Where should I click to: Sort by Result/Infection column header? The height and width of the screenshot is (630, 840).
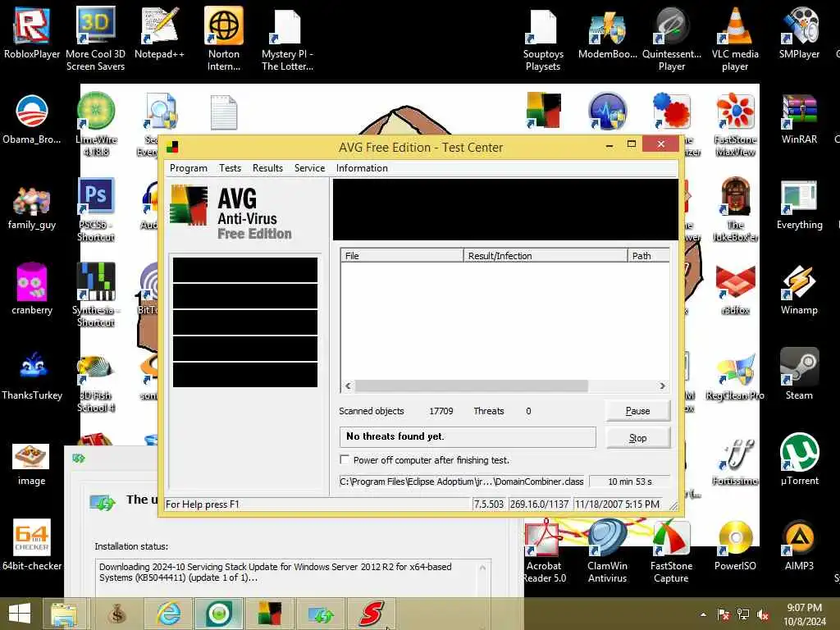(x=546, y=256)
